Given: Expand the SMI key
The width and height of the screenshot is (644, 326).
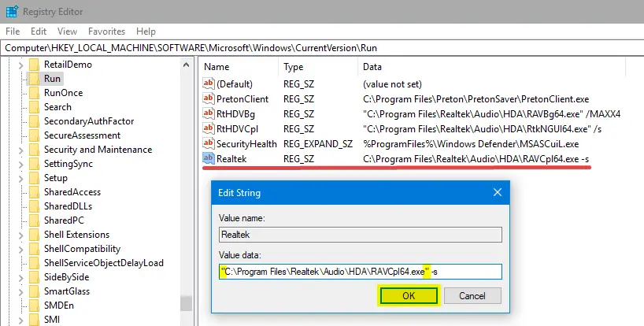Looking at the screenshot, I should click(x=20, y=320).
